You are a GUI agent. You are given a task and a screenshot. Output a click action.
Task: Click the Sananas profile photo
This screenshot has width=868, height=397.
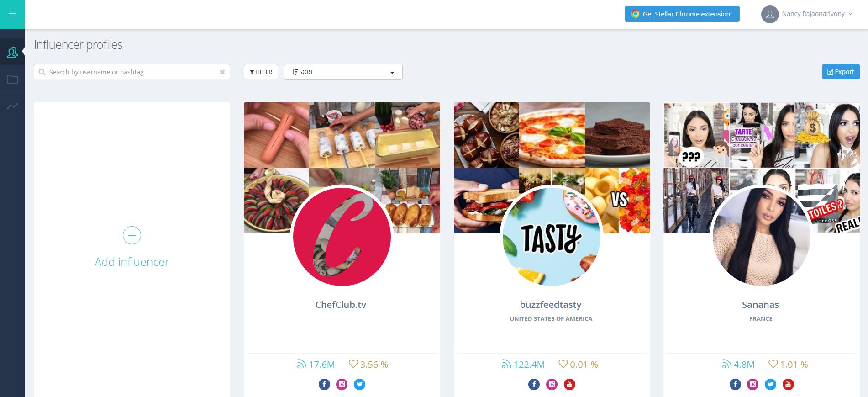pos(761,237)
